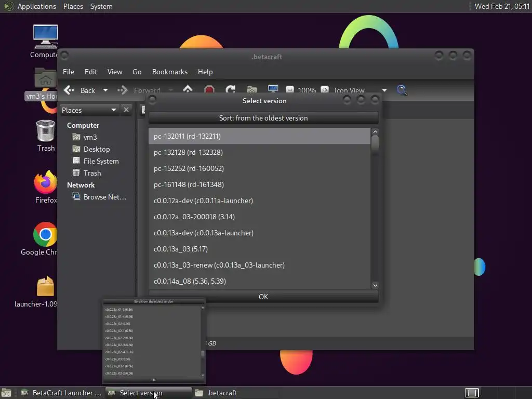Click version list scrollbar up arrow
The width and height of the screenshot is (532, 399).
click(375, 131)
